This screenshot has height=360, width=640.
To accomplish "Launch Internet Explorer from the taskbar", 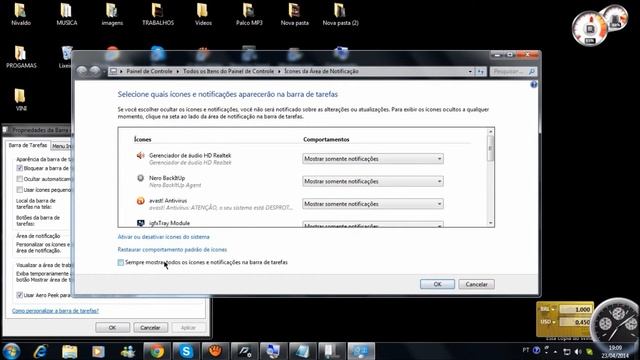I will point(40,351).
